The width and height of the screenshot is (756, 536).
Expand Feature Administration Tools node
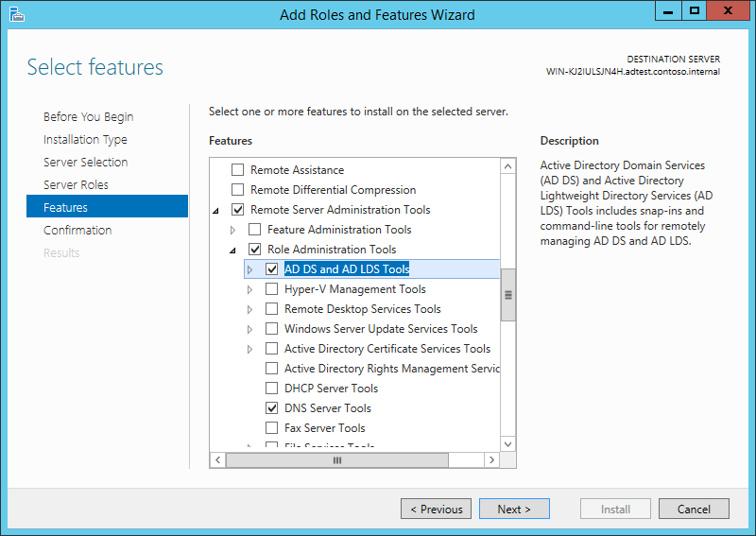232,230
